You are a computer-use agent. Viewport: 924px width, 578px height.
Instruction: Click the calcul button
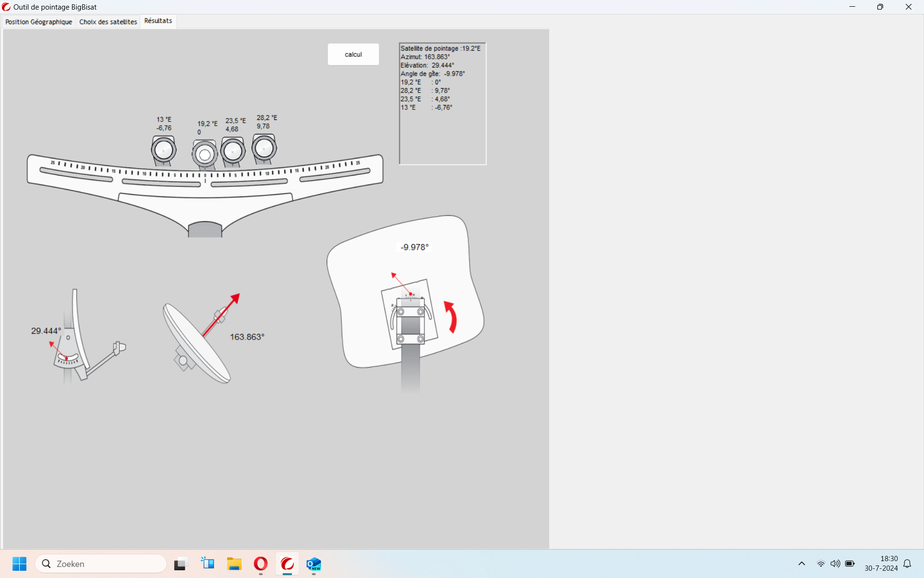point(353,54)
